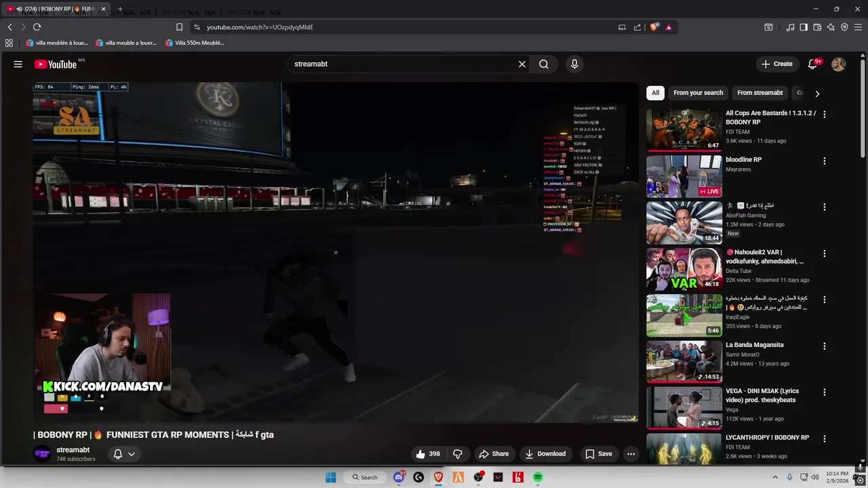This screenshot has height=488, width=868.
Task: Open browser main hamburger menu
Action: click(858, 27)
